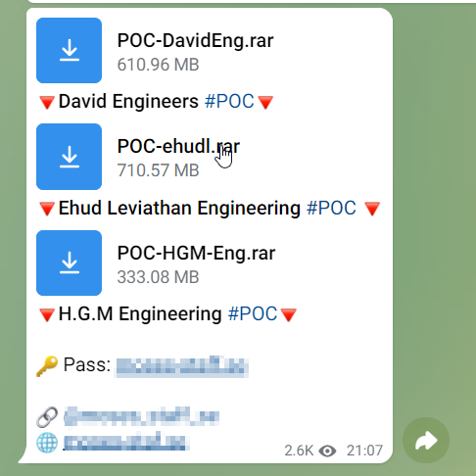
Task: Click the chain link emoji icon
Action: click(x=47, y=417)
